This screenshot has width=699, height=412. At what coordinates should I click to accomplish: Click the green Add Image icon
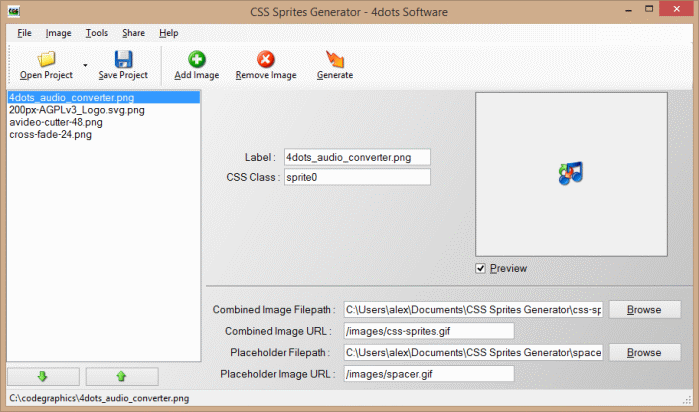point(197,60)
